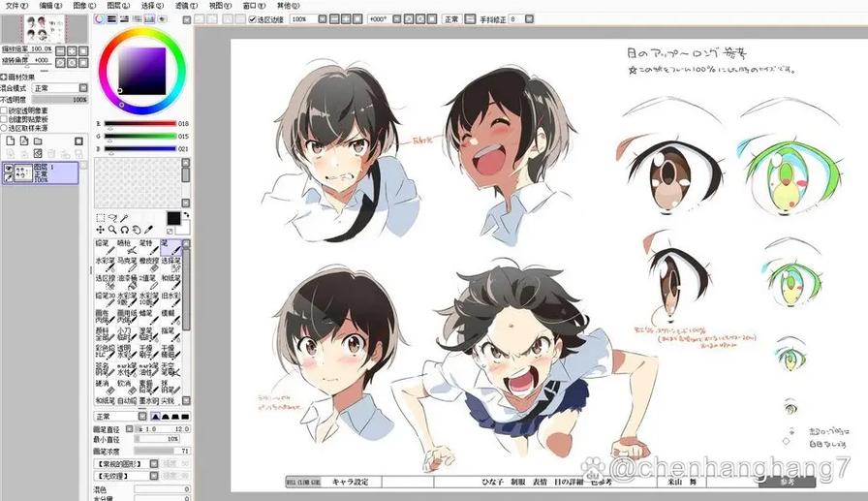Activate the magic wand tool
This screenshot has height=501, width=868.
pyautogui.click(x=125, y=218)
